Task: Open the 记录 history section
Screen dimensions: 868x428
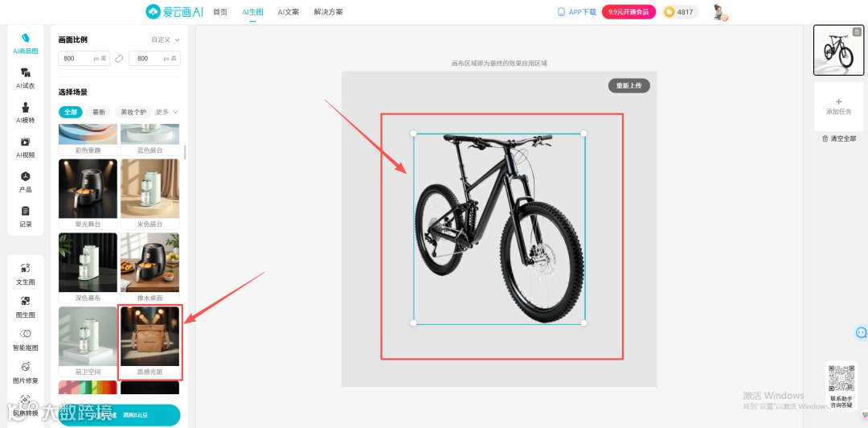Action: click(x=26, y=216)
